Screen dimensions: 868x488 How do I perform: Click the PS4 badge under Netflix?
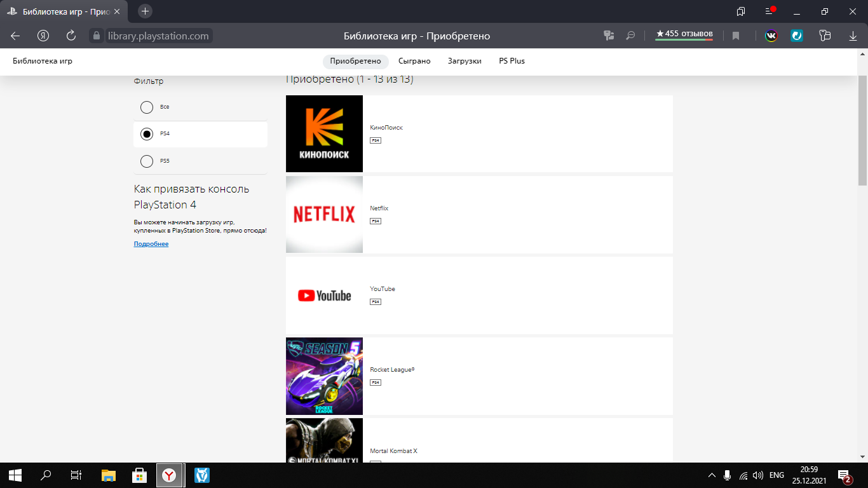coord(376,221)
